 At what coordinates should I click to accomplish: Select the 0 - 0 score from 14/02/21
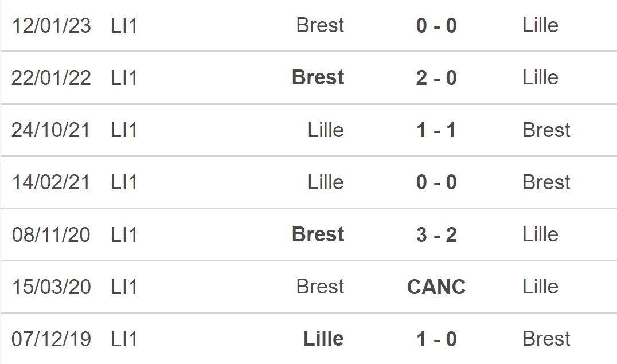point(436,182)
